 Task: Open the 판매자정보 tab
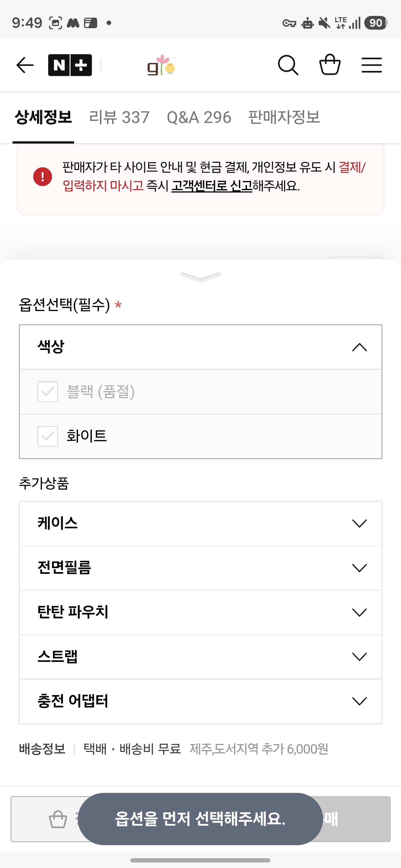point(284,117)
